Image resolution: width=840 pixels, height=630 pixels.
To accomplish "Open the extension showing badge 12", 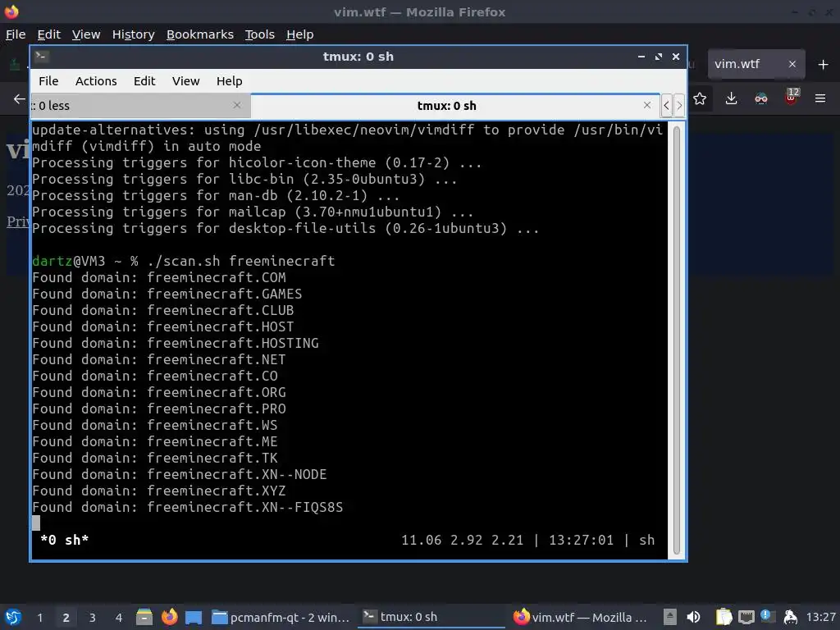I will click(792, 98).
